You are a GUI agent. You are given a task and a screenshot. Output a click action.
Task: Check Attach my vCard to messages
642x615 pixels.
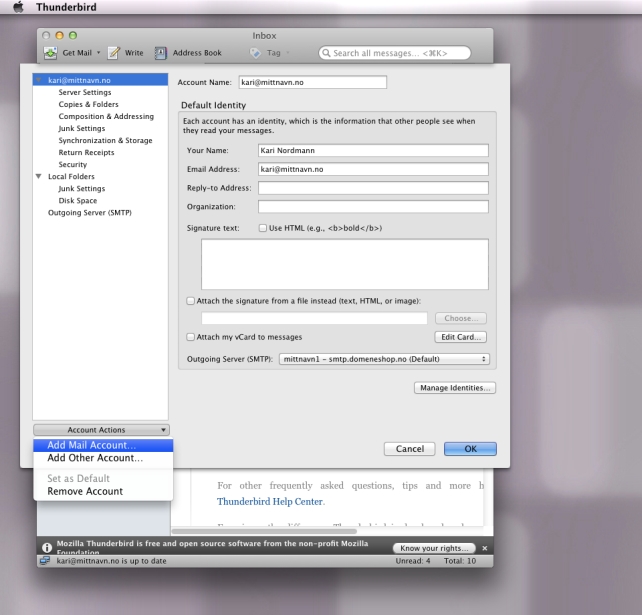click(x=190, y=337)
